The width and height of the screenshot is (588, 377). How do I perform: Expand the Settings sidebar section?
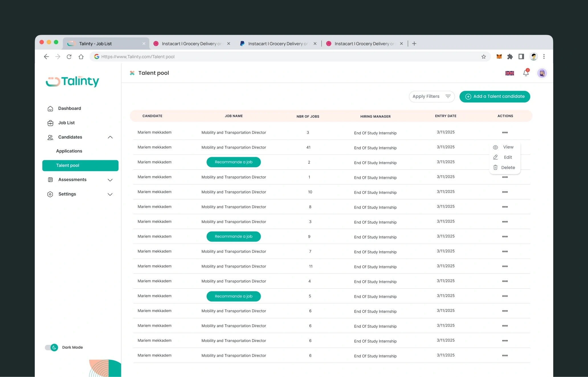pos(110,194)
